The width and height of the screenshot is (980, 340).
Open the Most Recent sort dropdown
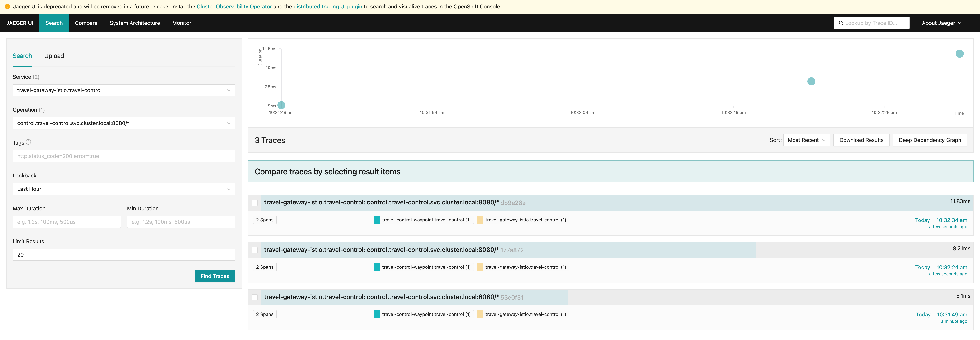(x=806, y=140)
